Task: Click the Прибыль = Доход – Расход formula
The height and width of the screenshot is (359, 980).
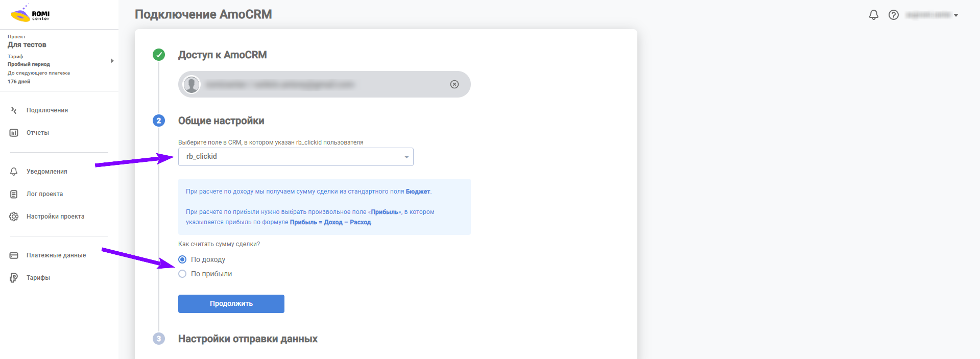Action: (x=330, y=222)
